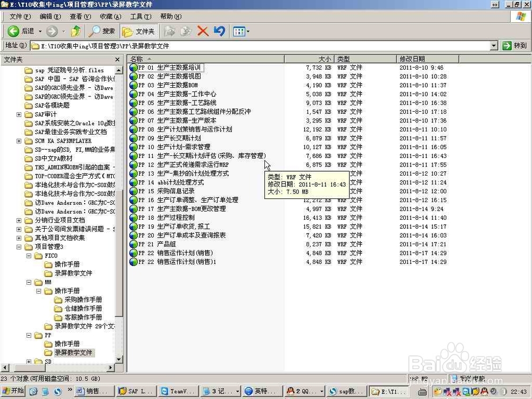Go up one folder level
This screenshot has height=399, width=532.
76,31
